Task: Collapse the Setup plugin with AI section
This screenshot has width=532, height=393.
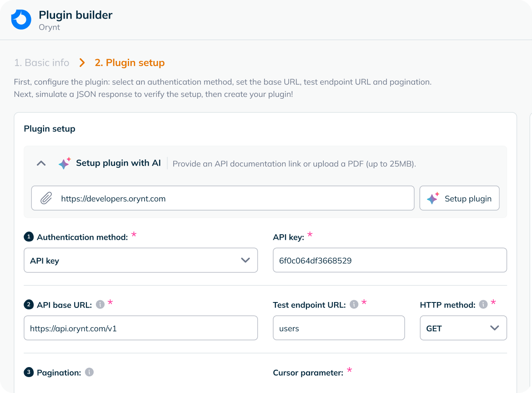Action: tap(41, 163)
